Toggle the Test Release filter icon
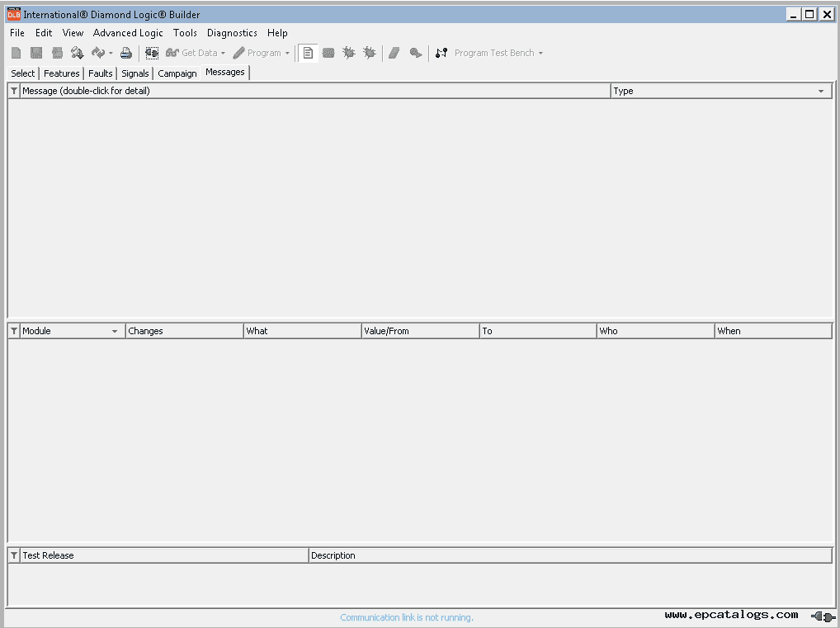The image size is (840, 628). click(x=14, y=555)
